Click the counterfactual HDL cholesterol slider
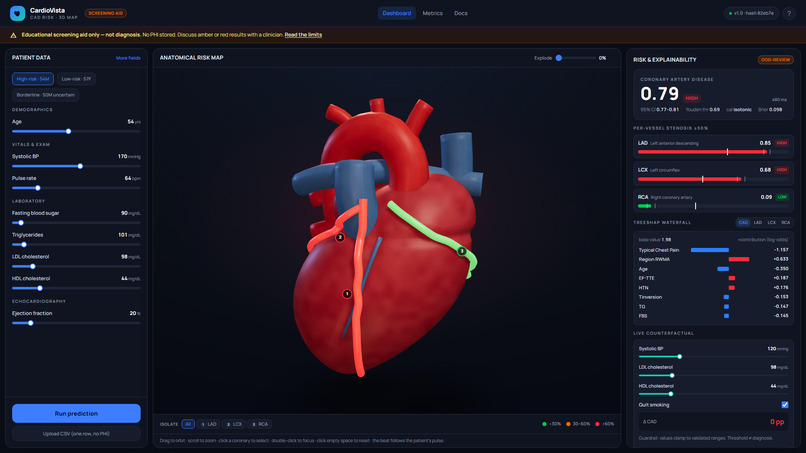Image resolution: width=806 pixels, height=453 pixels. (x=713, y=394)
